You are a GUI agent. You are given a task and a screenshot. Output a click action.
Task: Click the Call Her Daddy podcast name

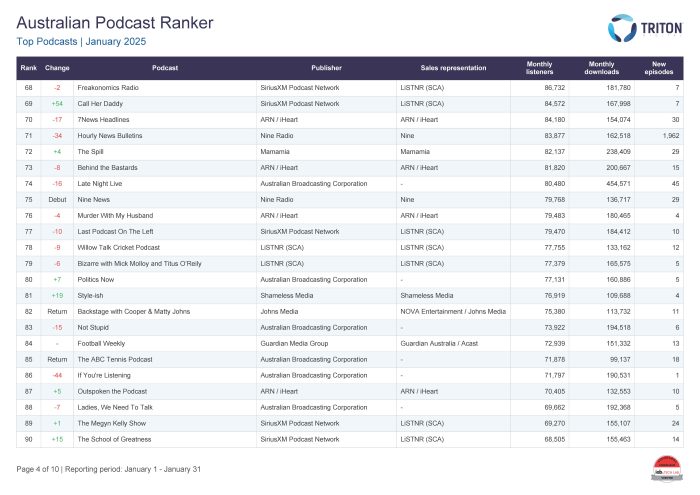[100, 103]
